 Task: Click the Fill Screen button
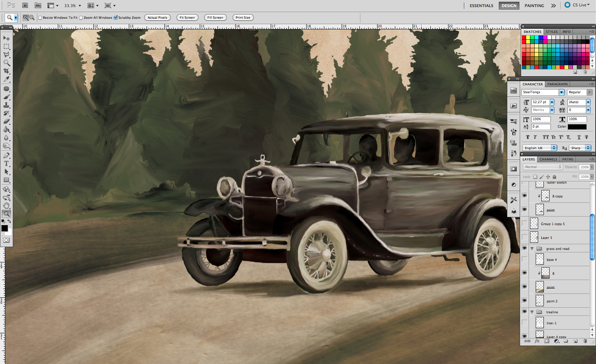click(x=215, y=17)
